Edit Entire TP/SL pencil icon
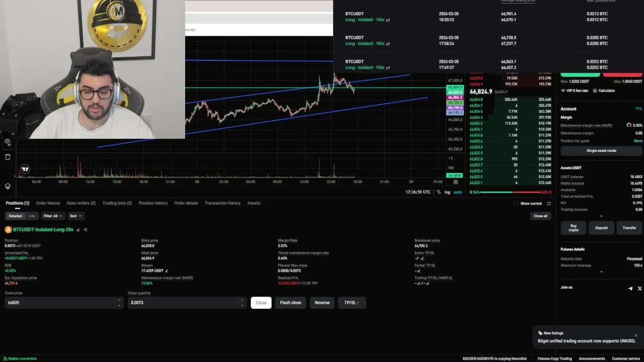 tap(422, 258)
